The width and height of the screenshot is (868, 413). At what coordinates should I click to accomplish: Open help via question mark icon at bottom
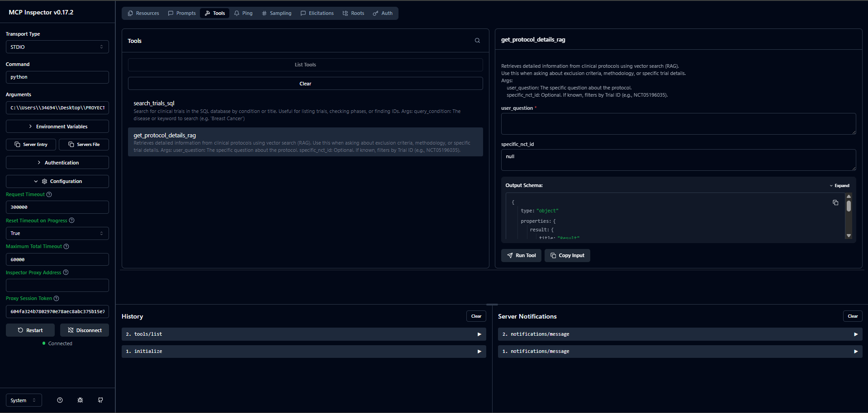[x=60, y=400]
